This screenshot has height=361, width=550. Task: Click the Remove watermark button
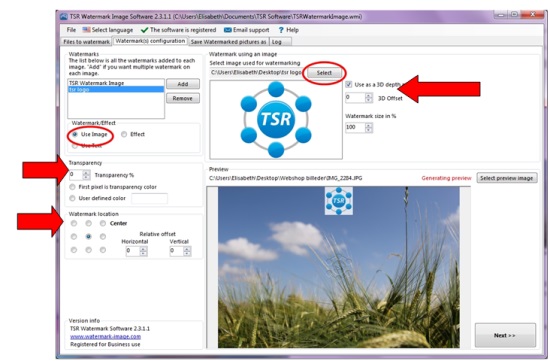pyautogui.click(x=183, y=98)
